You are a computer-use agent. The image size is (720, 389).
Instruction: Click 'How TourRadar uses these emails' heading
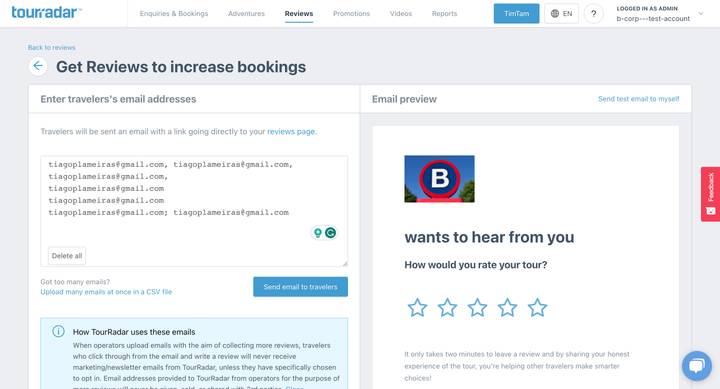click(134, 332)
